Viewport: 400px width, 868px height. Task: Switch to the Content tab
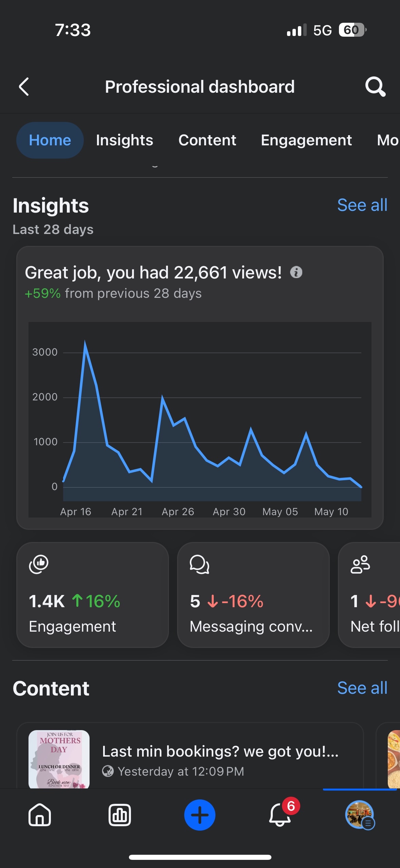[x=207, y=140]
